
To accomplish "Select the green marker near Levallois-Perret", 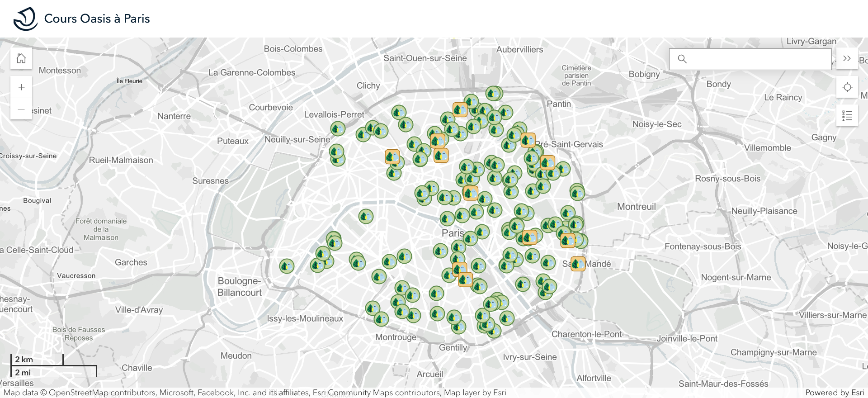I will coord(338,129).
